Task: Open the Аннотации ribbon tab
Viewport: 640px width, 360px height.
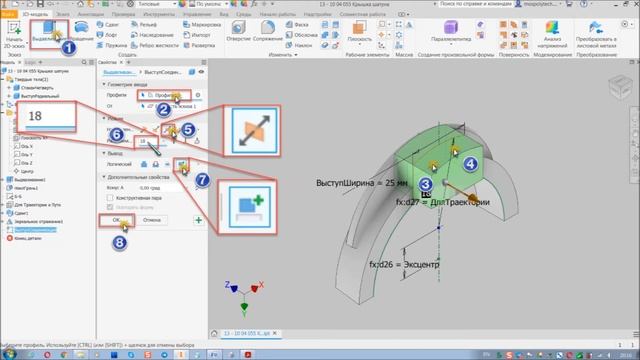Action: pyautogui.click(x=91, y=14)
